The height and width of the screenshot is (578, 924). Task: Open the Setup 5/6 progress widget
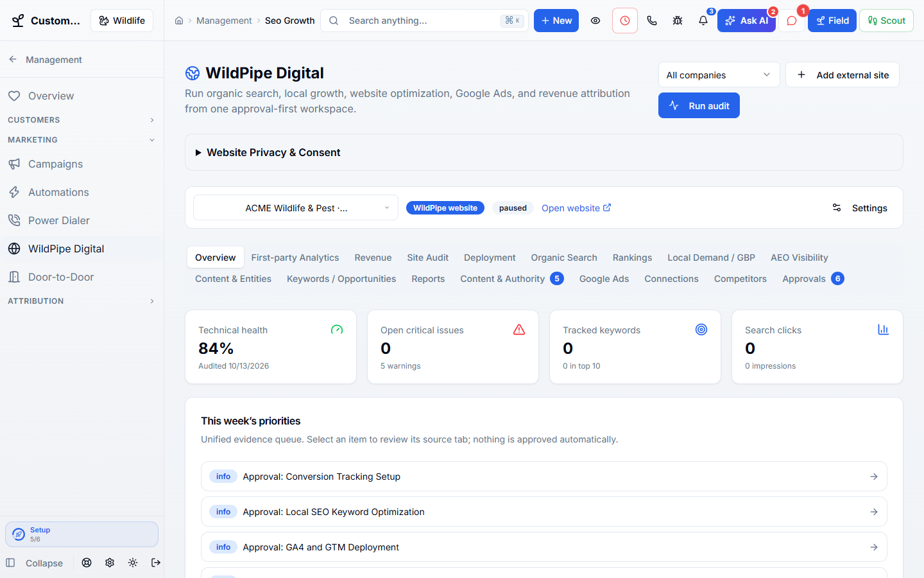click(x=81, y=534)
